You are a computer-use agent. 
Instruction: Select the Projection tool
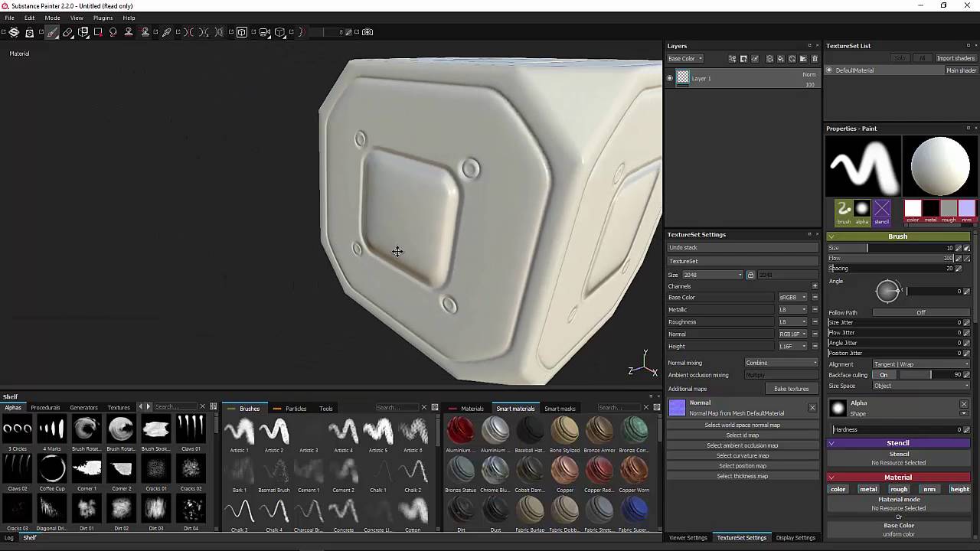tap(83, 32)
